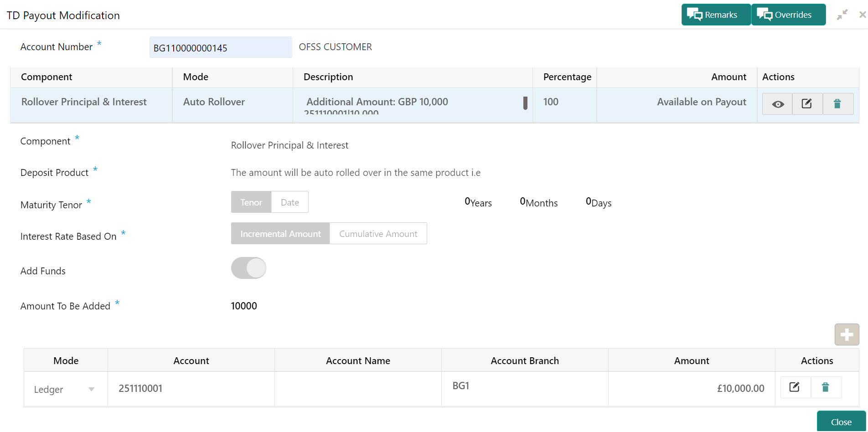868x432 pixels.
Task: Click the £10,000.00 amount cell
Action: (692, 388)
